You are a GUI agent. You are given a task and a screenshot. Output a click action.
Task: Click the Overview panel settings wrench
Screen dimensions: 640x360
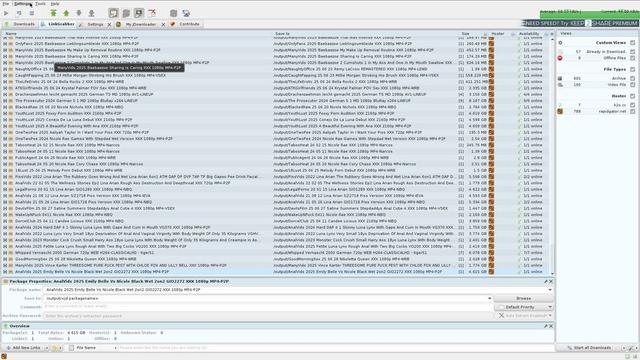click(x=546, y=326)
